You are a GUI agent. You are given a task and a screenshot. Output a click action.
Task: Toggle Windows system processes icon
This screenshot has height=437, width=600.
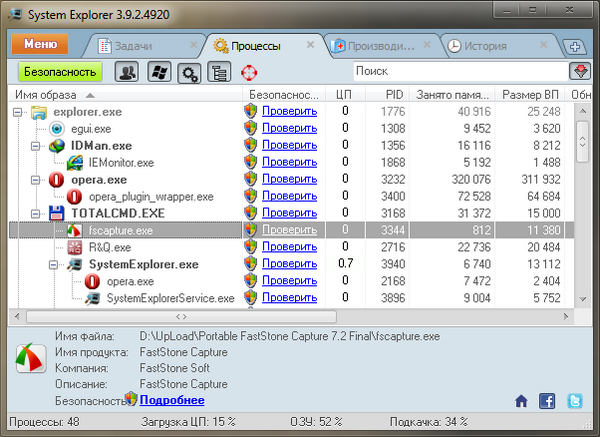click(158, 72)
